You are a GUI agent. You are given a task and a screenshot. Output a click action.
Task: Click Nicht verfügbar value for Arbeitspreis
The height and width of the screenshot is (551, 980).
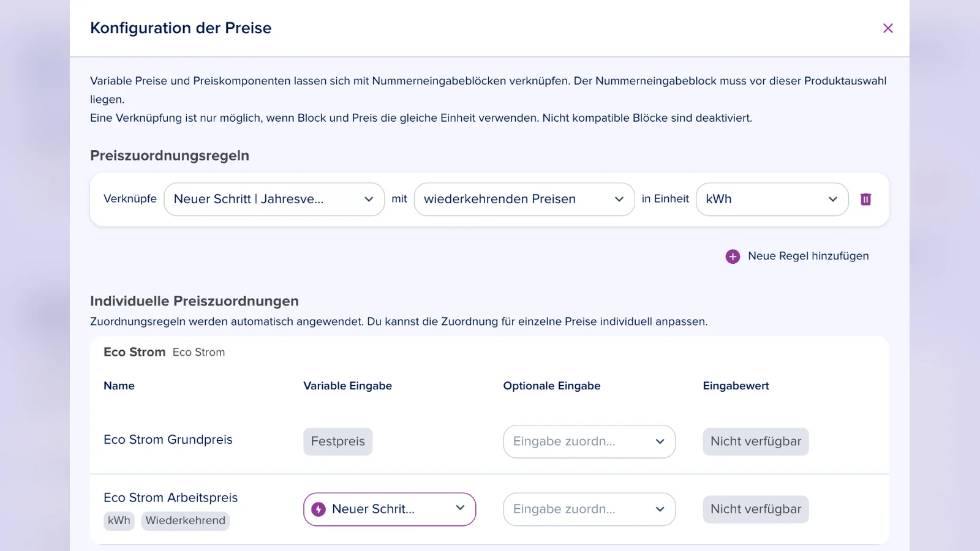[x=756, y=509]
